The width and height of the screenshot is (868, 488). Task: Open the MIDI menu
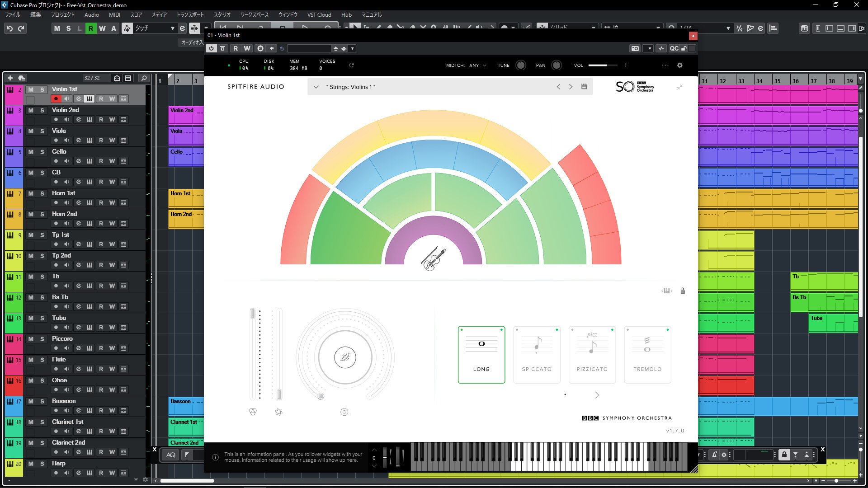[x=114, y=15]
